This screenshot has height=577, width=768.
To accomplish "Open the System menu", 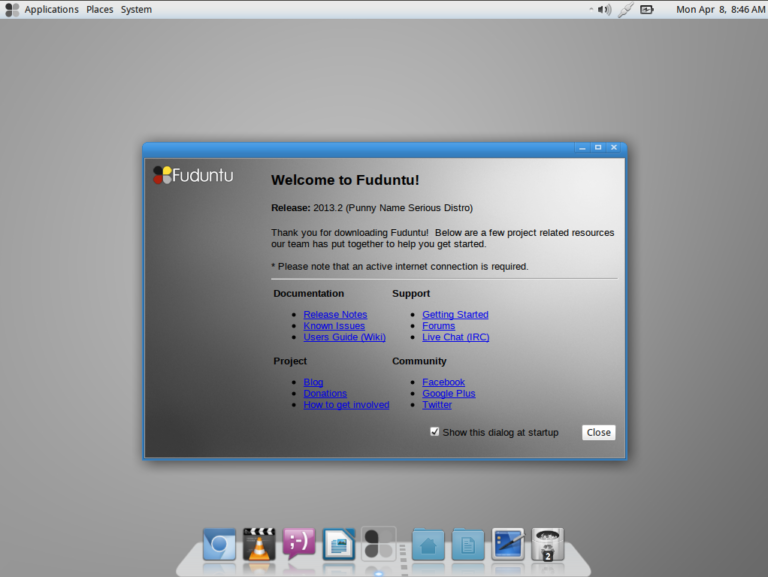I will 136,10.
